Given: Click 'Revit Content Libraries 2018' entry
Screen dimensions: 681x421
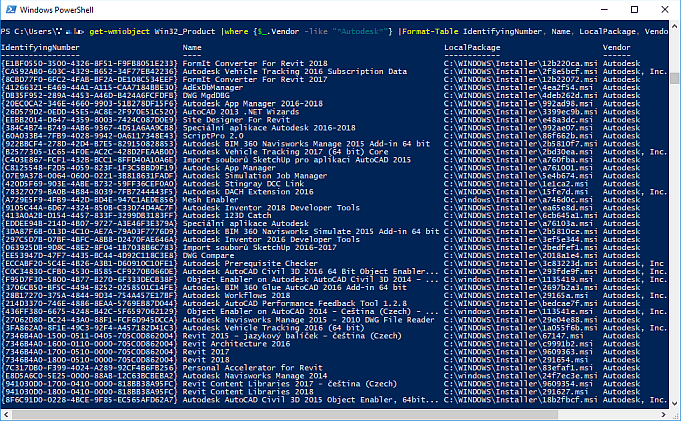Looking at the screenshot, I should [x=248, y=392].
